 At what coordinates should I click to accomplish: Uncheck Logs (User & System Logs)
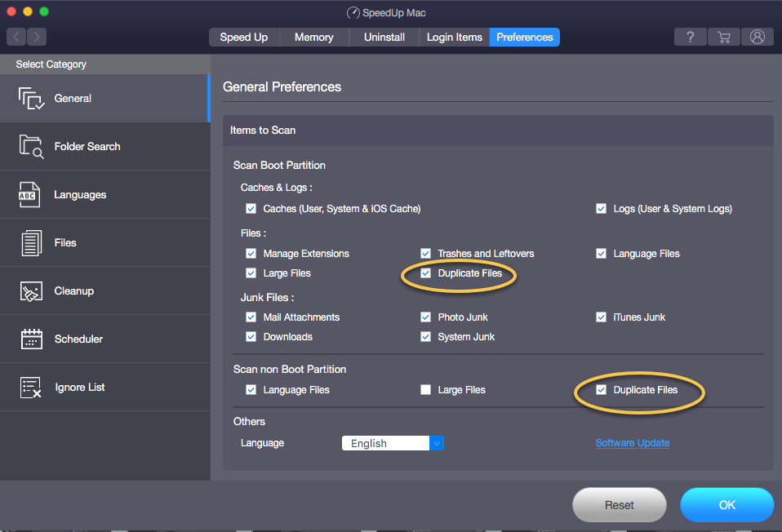point(601,209)
